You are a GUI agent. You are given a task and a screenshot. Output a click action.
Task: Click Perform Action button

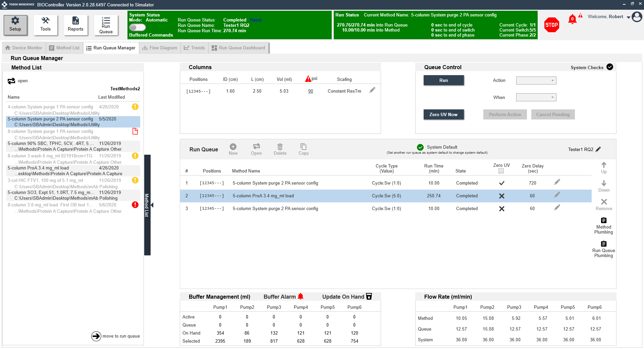505,114
